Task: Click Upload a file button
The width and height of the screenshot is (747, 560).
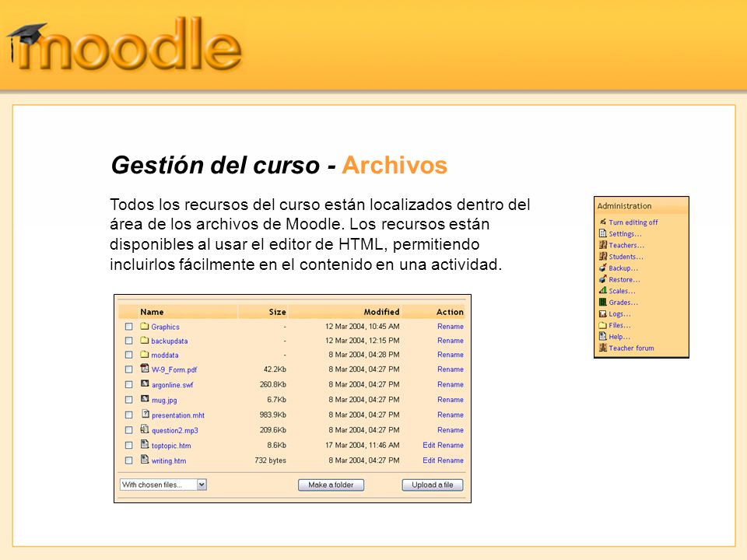Action: 433,485
